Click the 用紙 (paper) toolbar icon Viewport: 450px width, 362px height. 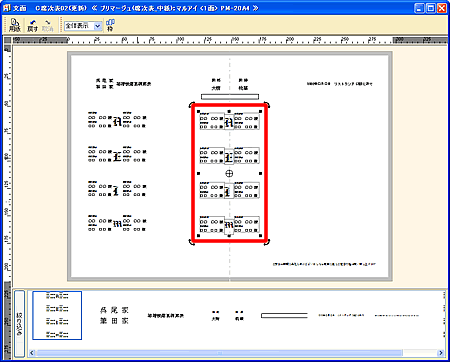pos(15,25)
